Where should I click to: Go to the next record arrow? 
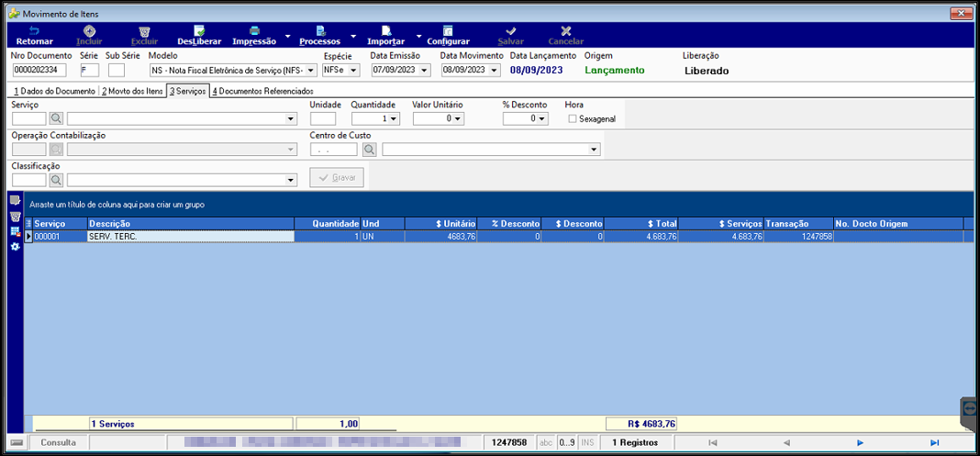(x=860, y=443)
